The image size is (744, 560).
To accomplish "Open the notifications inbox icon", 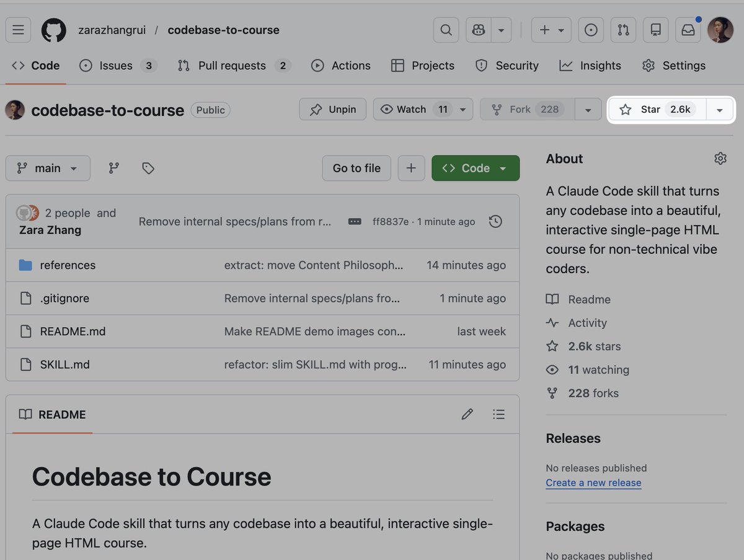I will [x=688, y=30].
